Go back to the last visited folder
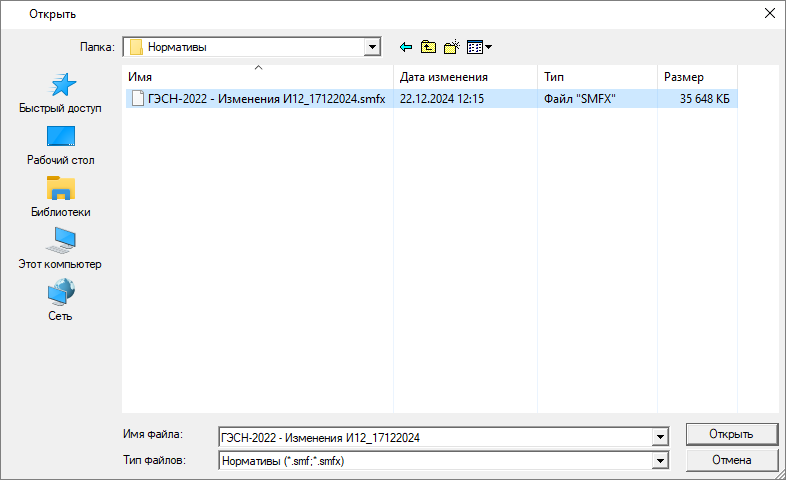 coord(406,47)
